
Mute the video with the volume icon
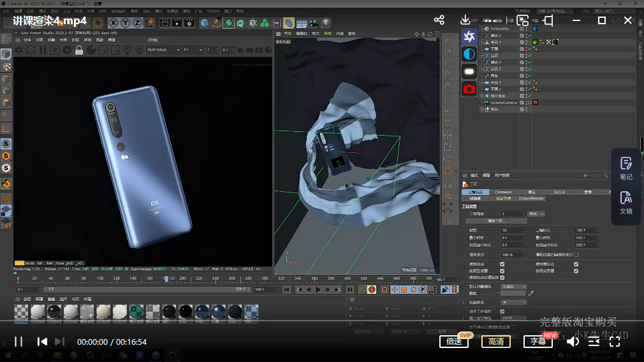coord(573,342)
